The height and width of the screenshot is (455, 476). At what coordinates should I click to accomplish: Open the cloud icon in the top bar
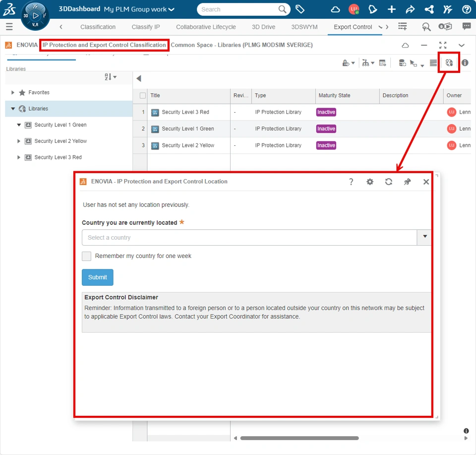335,9
